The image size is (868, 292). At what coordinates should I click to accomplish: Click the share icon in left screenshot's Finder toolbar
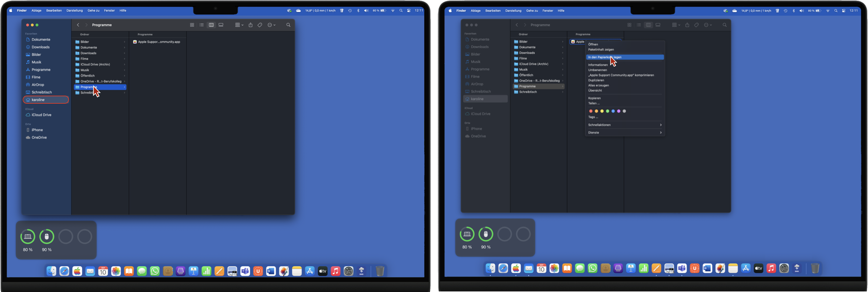[250, 25]
